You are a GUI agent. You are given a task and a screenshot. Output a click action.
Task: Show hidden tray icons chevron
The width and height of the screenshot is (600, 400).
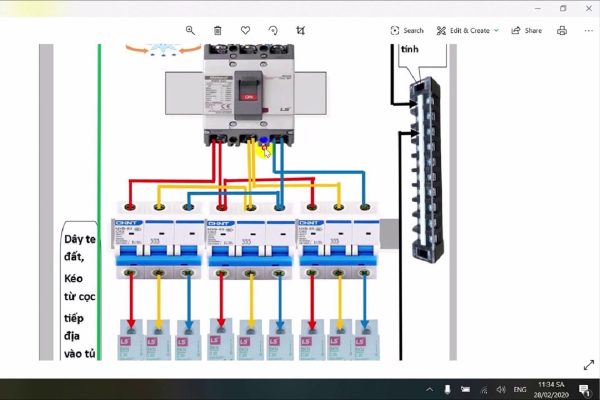(x=429, y=390)
